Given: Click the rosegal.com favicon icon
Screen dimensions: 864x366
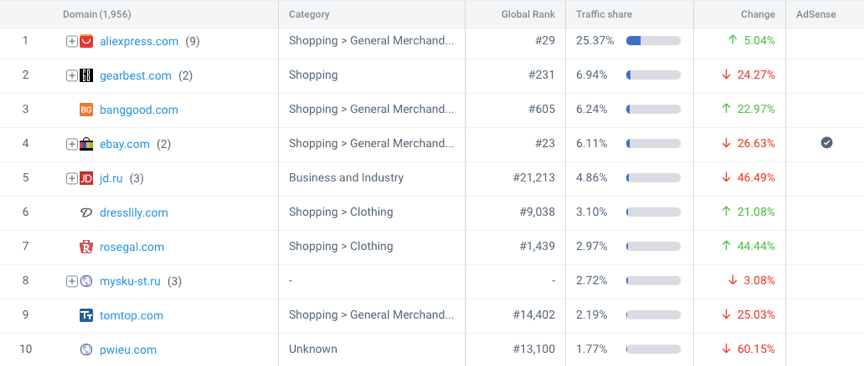Looking at the screenshot, I should tap(86, 247).
